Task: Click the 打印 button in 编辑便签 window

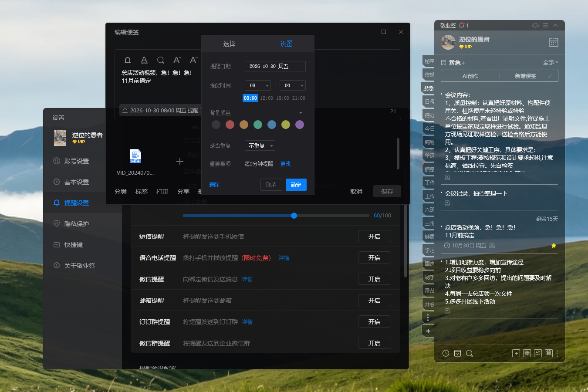Action: coord(162,192)
